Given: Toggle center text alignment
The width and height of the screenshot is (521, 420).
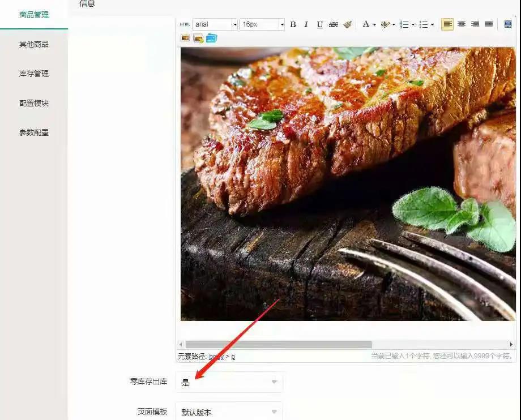Looking at the screenshot, I should (462, 24).
